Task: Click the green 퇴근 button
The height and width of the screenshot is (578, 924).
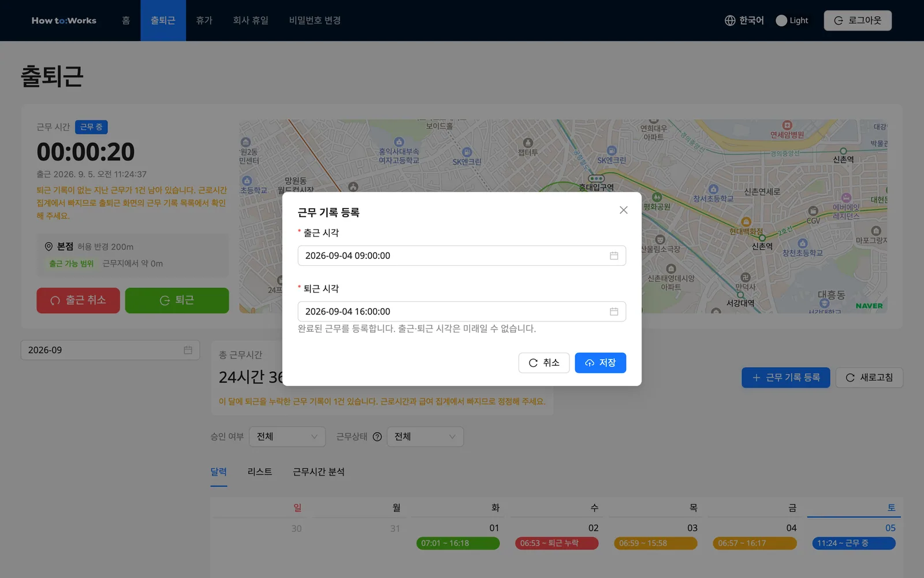Action: [177, 301]
